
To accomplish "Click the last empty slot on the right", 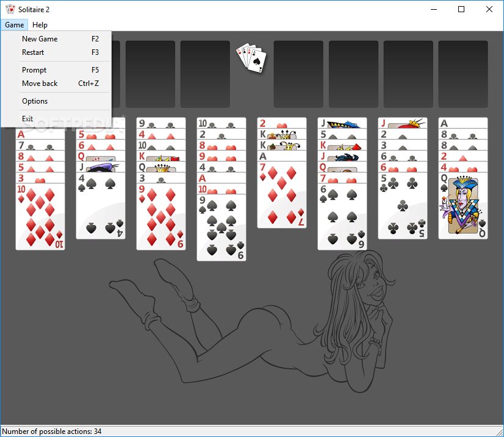I will [463, 74].
